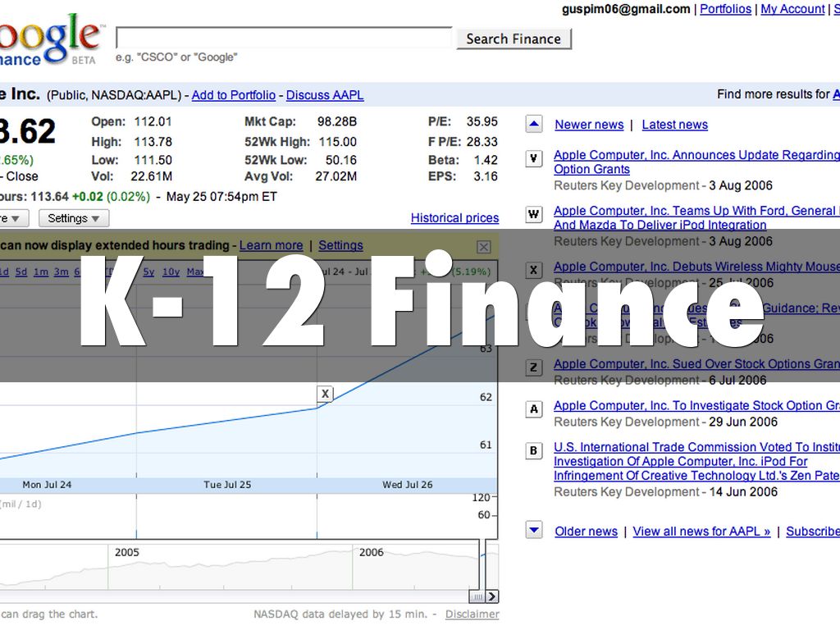Click the "B" news flag icon

(x=534, y=451)
